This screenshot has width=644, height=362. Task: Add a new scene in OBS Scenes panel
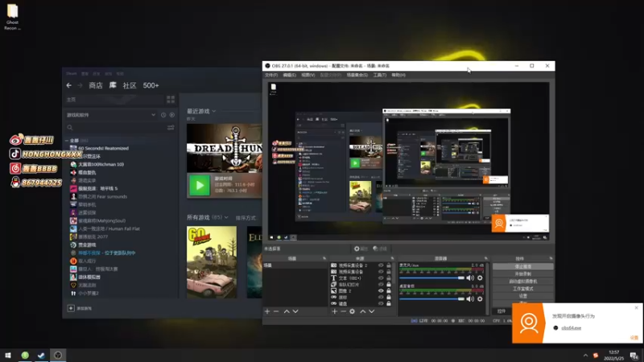coord(267,311)
